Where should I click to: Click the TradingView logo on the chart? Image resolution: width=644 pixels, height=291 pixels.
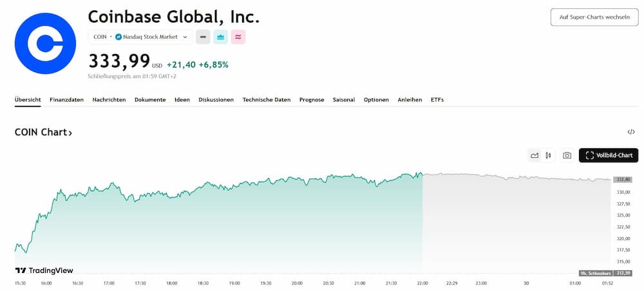tap(44, 270)
